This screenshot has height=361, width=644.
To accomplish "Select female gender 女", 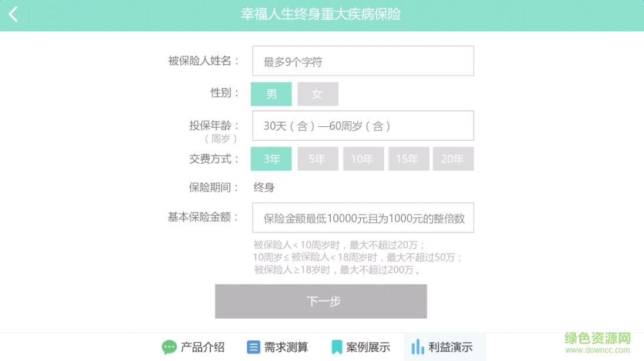I will point(317,94).
